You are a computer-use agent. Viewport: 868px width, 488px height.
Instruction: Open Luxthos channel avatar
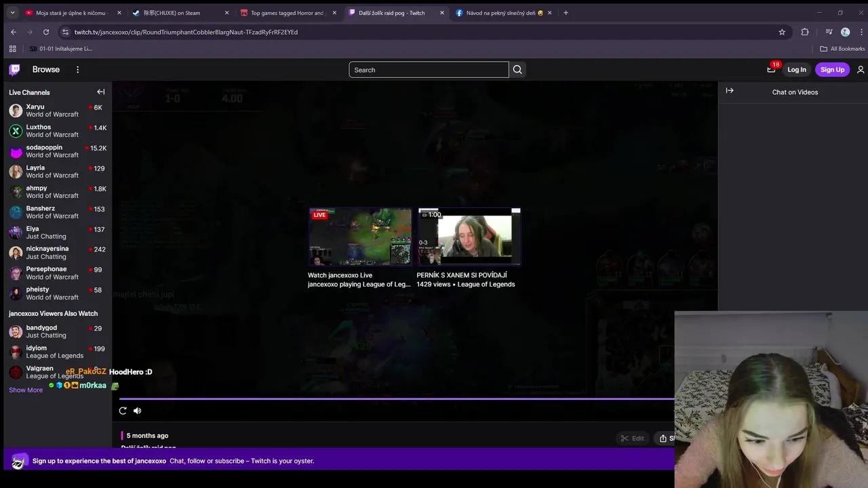pos(16,131)
